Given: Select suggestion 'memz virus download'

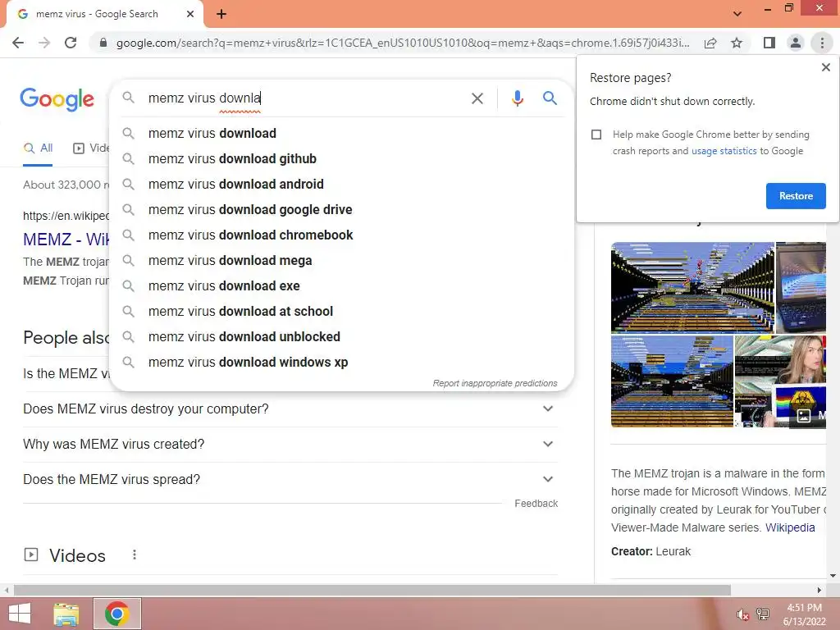Looking at the screenshot, I should (x=342, y=134).
